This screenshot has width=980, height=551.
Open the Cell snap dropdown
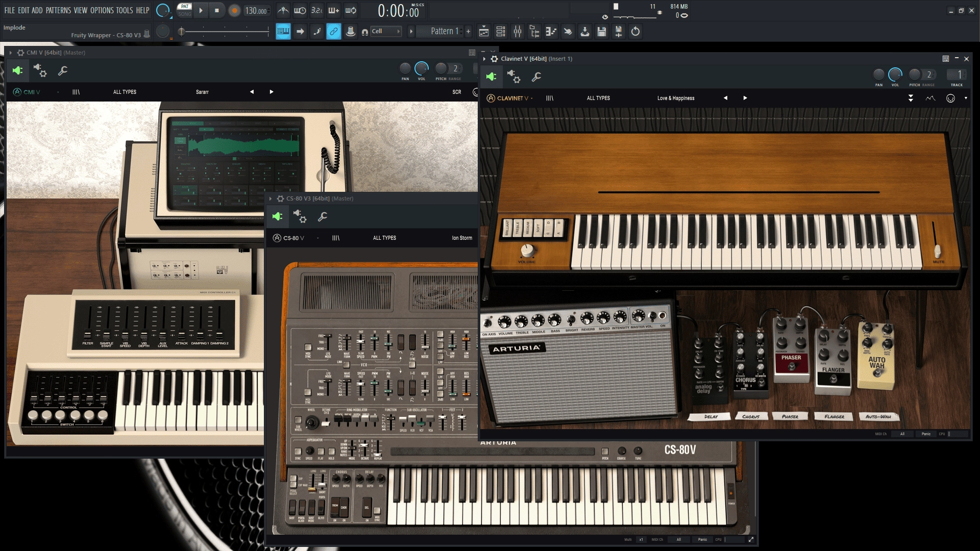tap(386, 32)
